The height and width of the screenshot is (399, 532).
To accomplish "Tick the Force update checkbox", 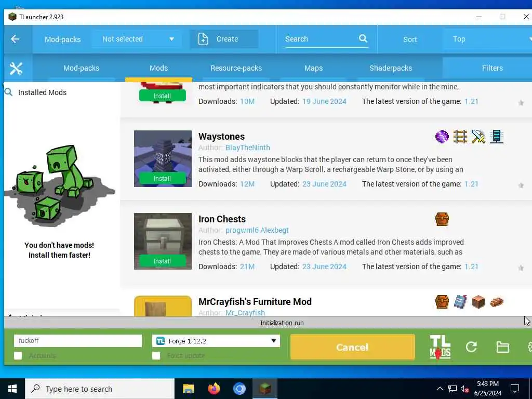I will click(x=156, y=355).
